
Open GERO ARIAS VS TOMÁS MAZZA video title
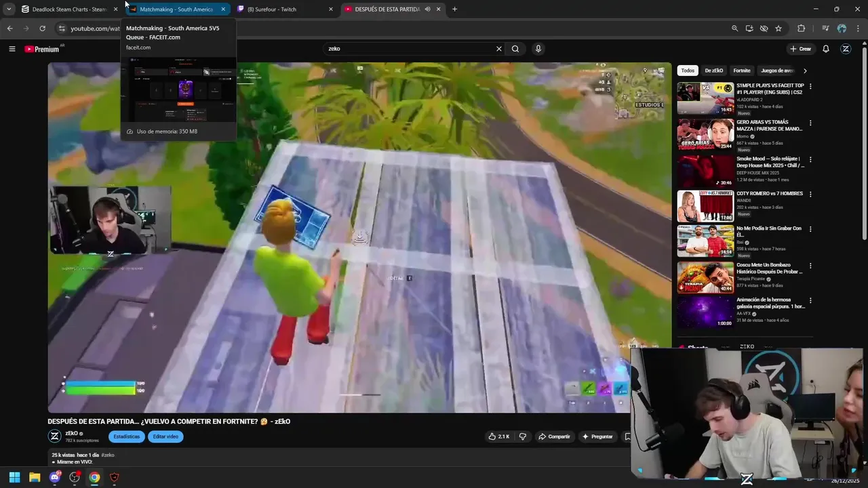770,125
